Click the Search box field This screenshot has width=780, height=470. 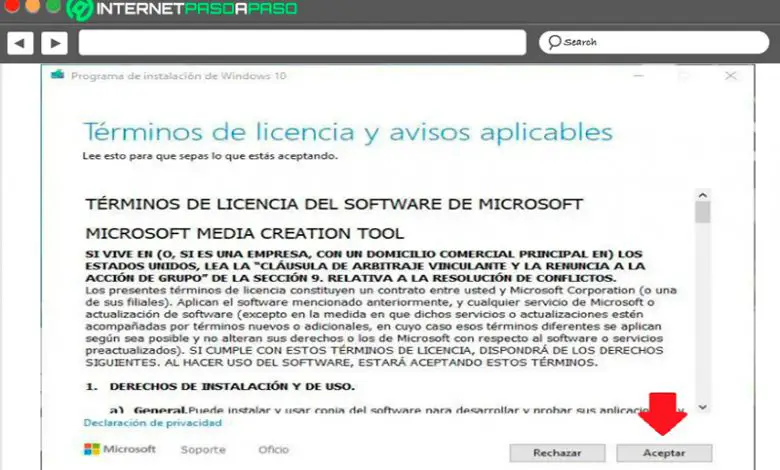point(654,42)
